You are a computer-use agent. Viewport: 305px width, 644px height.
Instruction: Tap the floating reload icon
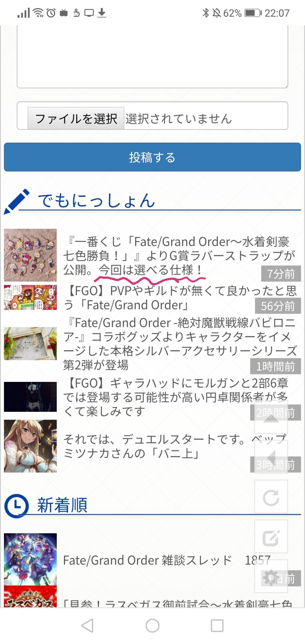click(x=271, y=497)
